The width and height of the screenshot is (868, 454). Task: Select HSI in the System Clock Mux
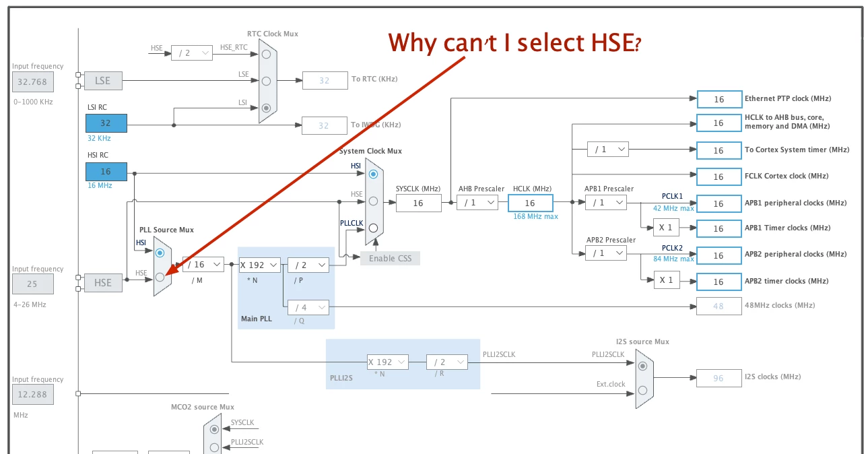pos(373,174)
